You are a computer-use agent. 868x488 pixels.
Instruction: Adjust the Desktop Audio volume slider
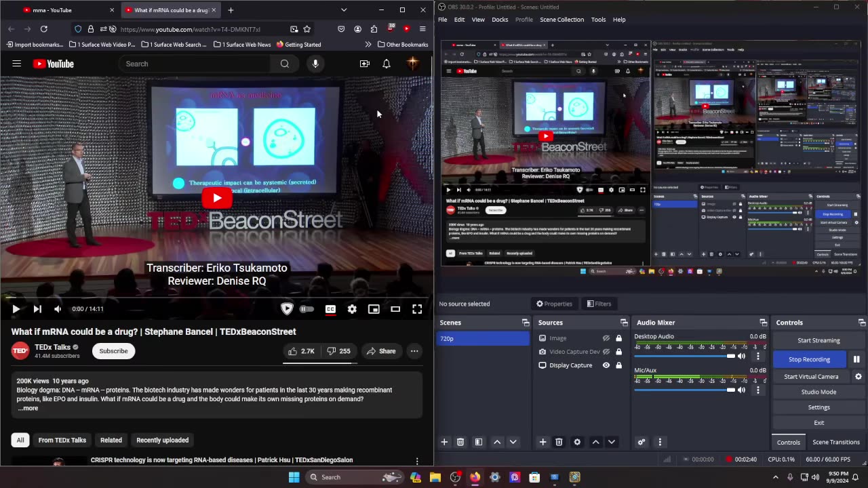(x=684, y=356)
